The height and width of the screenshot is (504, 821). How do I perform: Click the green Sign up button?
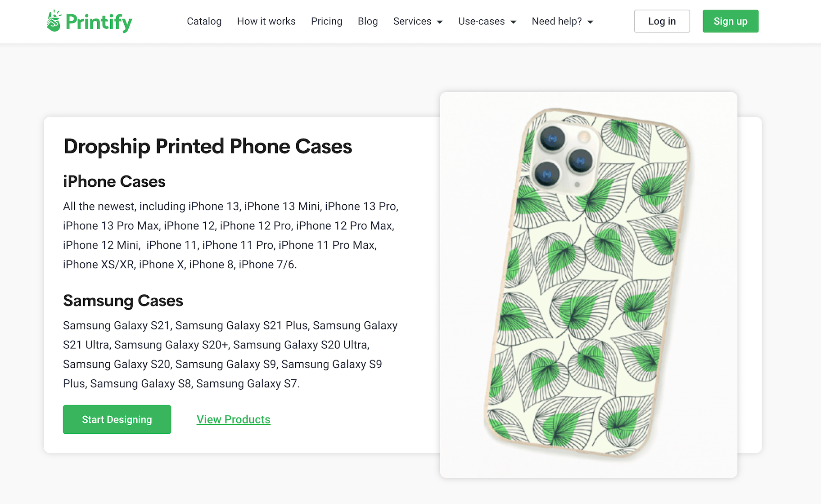click(730, 21)
